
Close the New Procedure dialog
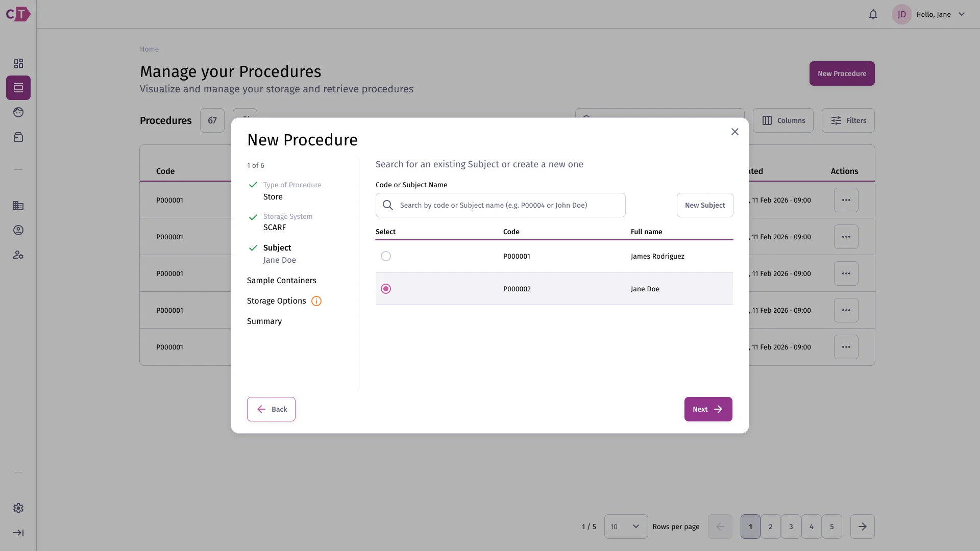coord(735,132)
